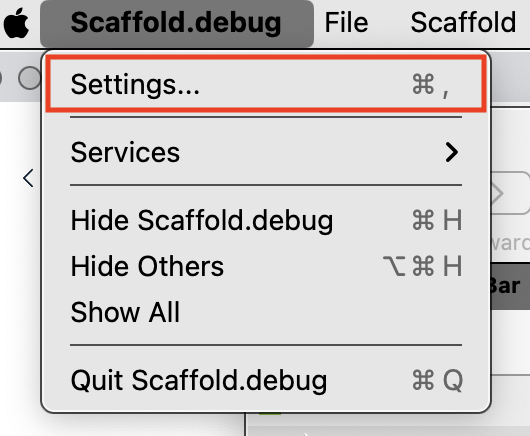
Task: Close the open Scaffold.debug menu bar item
Action: click(x=177, y=23)
